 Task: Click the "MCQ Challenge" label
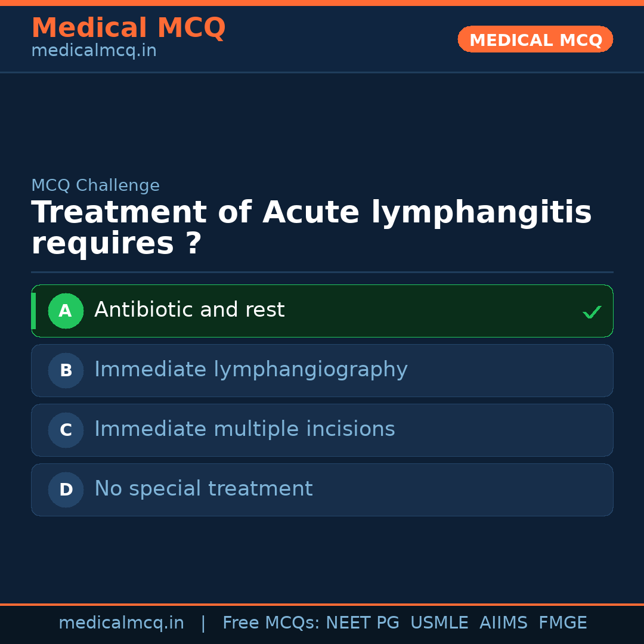(95, 186)
